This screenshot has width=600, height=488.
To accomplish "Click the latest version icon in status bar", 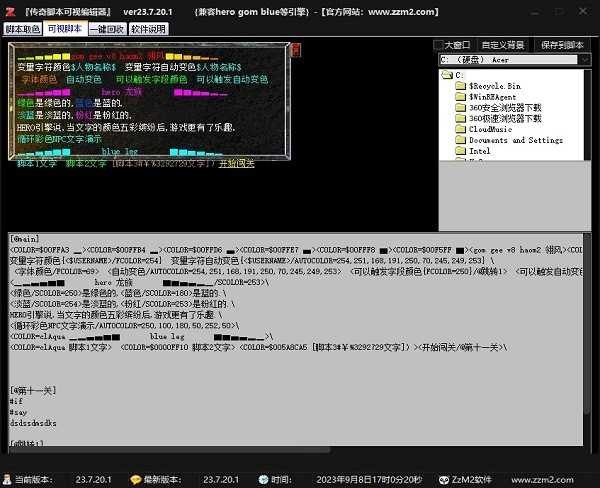I will click(137, 479).
